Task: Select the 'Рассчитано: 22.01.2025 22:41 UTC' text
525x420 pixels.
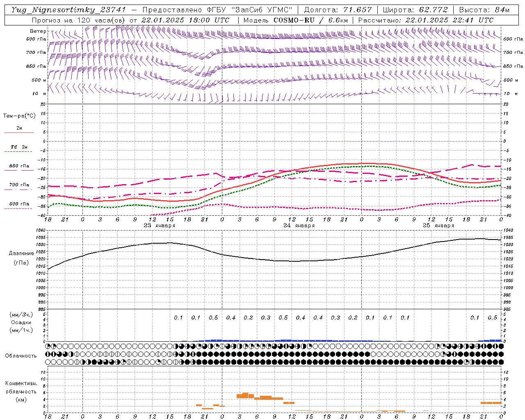Action: click(x=426, y=20)
